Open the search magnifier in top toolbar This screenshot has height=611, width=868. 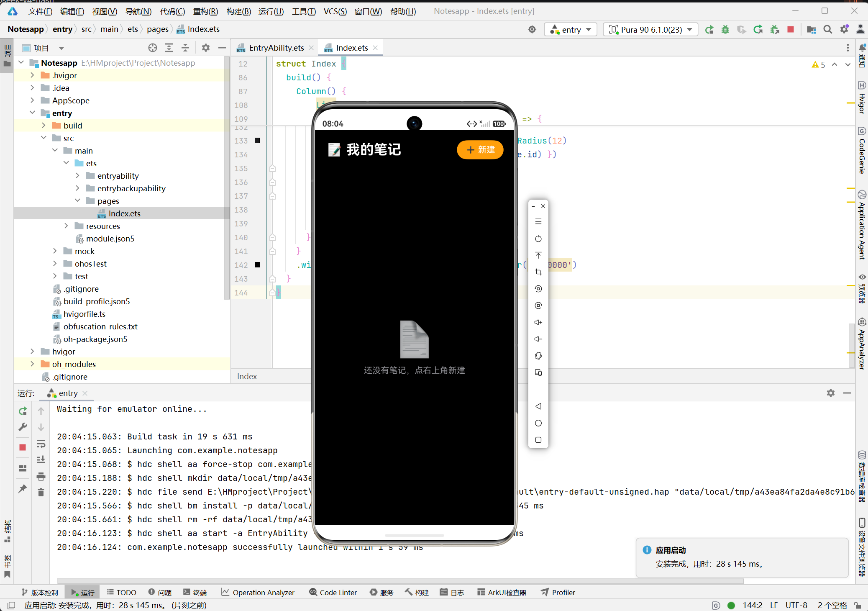tap(827, 30)
